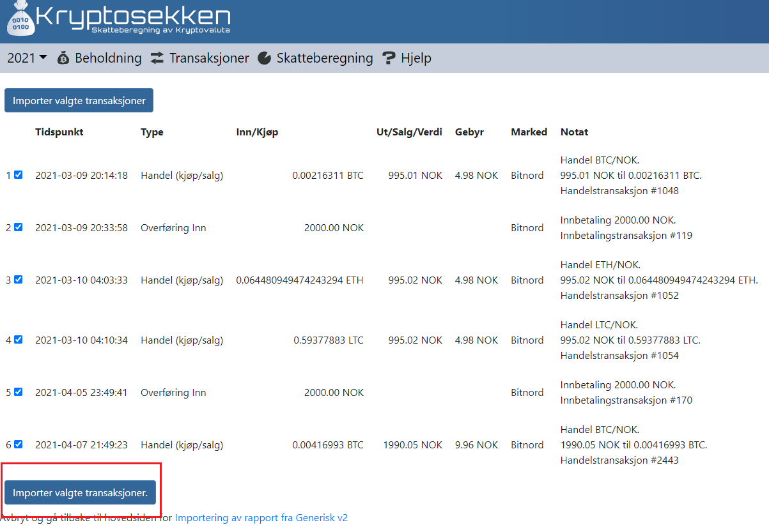Click the Tidspunkt column header
Image resolution: width=769 pixels, height=532 pixels.
tap(59, 132)
